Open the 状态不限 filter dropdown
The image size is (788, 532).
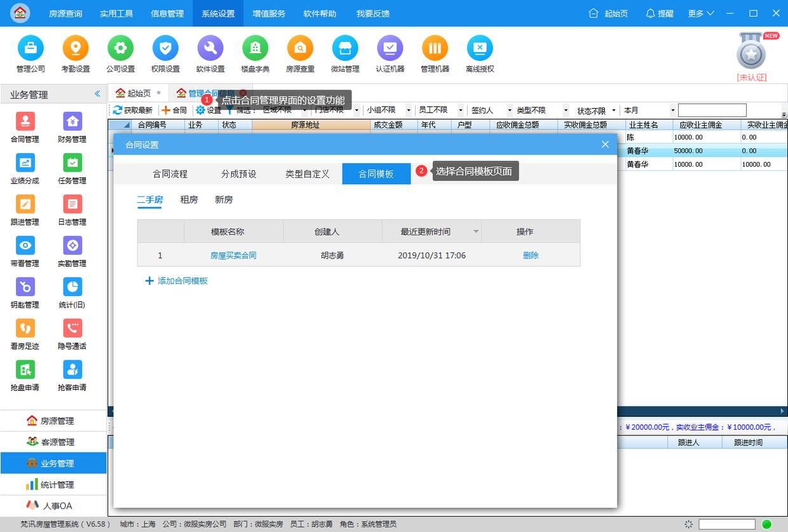click(x=594, y=109)
